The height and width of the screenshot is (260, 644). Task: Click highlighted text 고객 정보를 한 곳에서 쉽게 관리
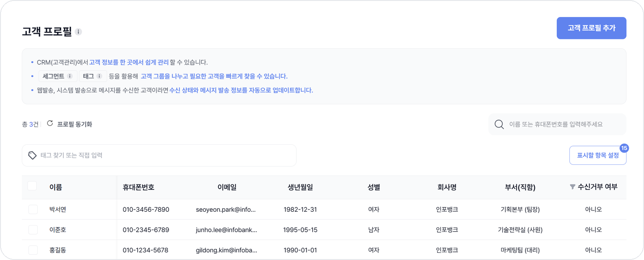point(129,62)
